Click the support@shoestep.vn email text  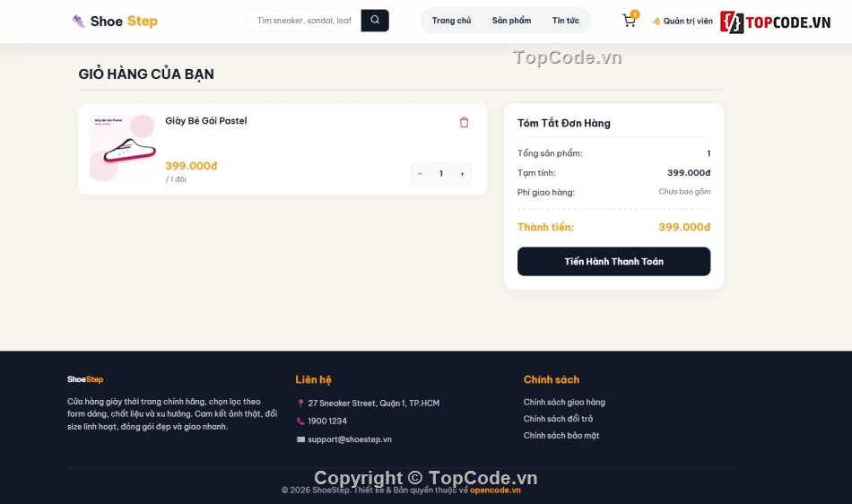coord(350,439)
